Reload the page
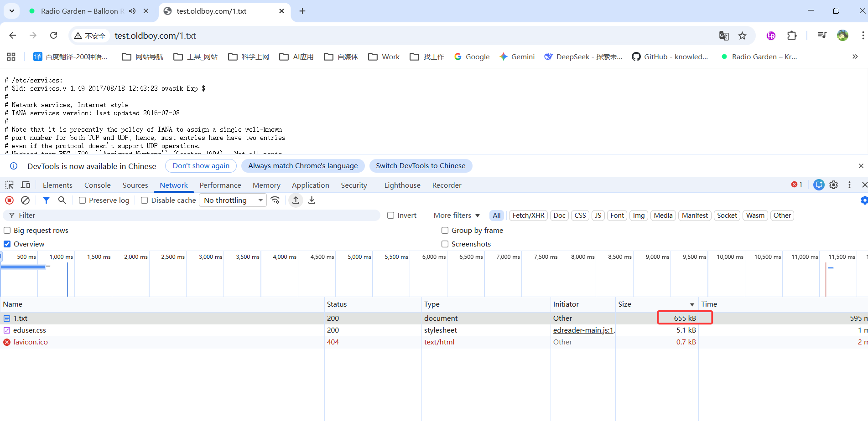The height and width of the screenshot is (421, 868). click(x=54, y=36)
